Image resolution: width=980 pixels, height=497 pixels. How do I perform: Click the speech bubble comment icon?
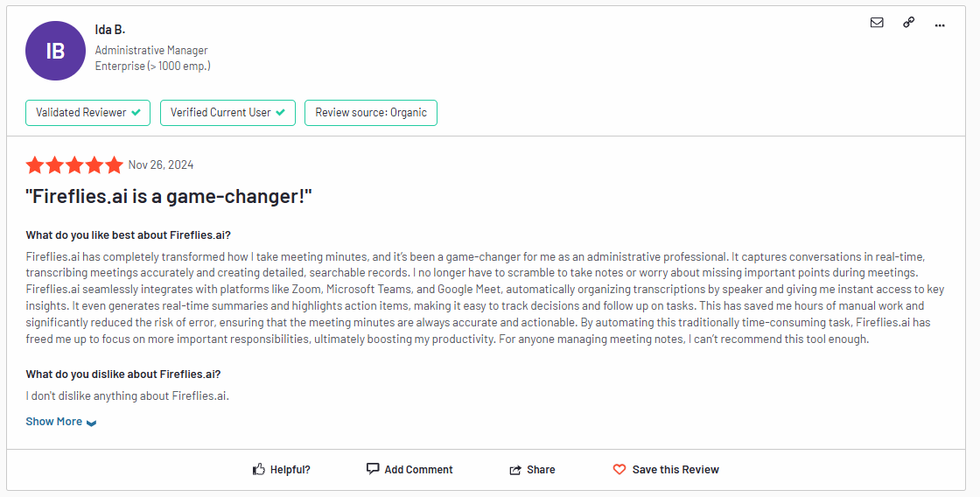click(x=373, y=469)
